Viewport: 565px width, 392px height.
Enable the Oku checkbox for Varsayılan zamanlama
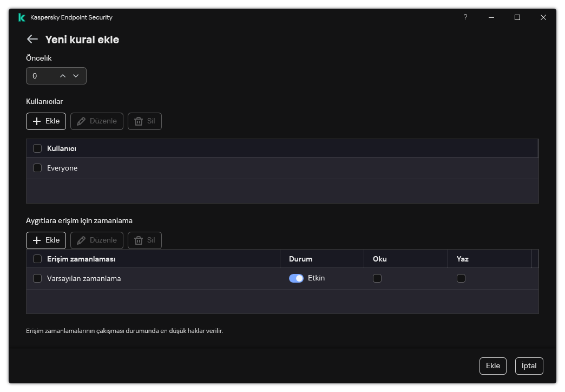click(x=377, y=278)
